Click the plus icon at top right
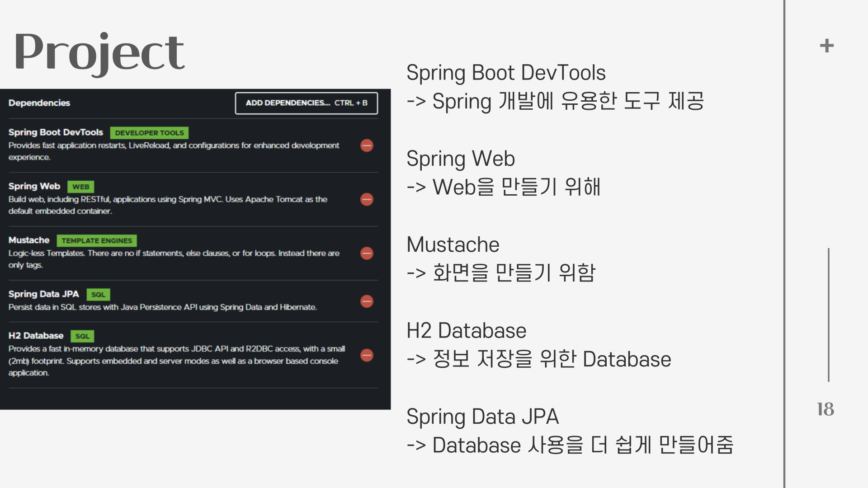 click(826, 46)
